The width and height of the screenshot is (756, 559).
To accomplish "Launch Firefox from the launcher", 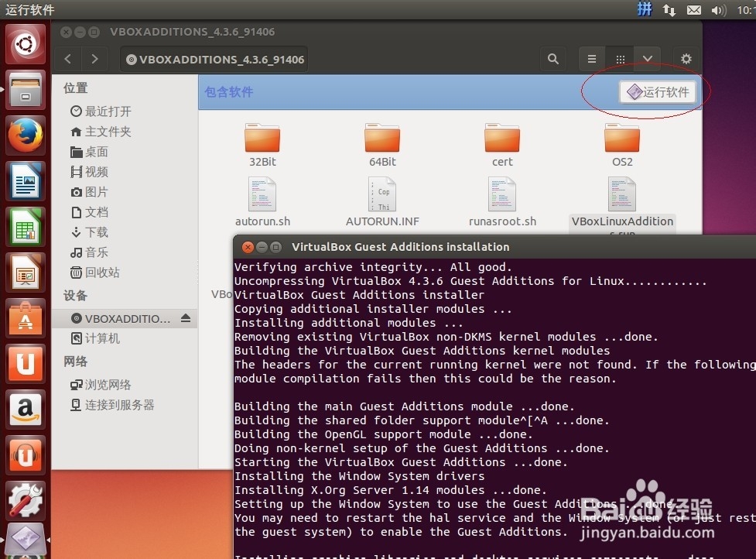I will point(26,135).
